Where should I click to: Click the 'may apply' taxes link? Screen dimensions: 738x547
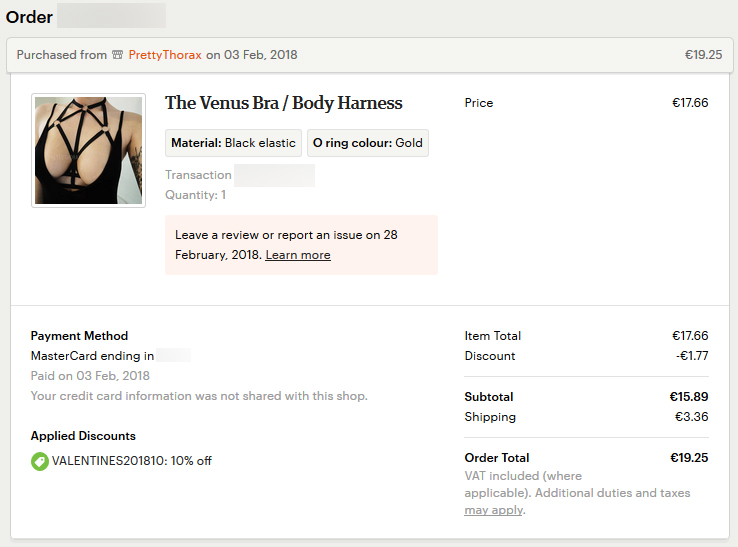pyautogui.click(x=494, y=510)
